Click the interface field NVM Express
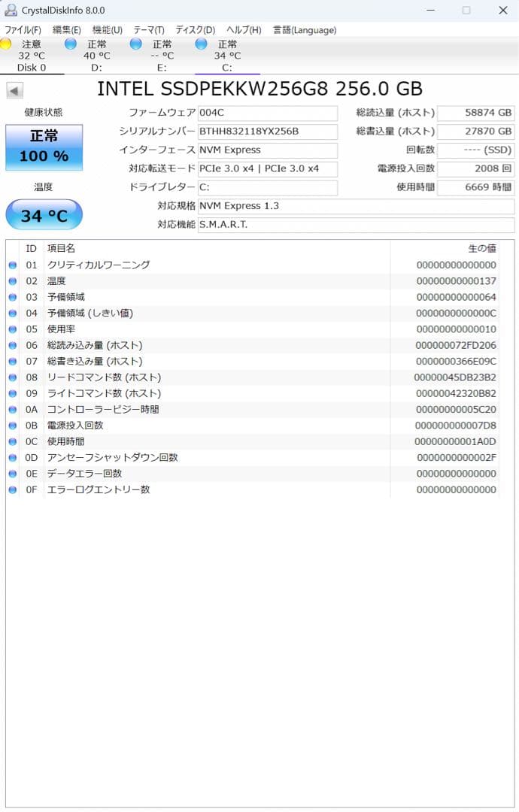Image resolution: width=519 pixels, height=812 pixels. click(268, 150)
